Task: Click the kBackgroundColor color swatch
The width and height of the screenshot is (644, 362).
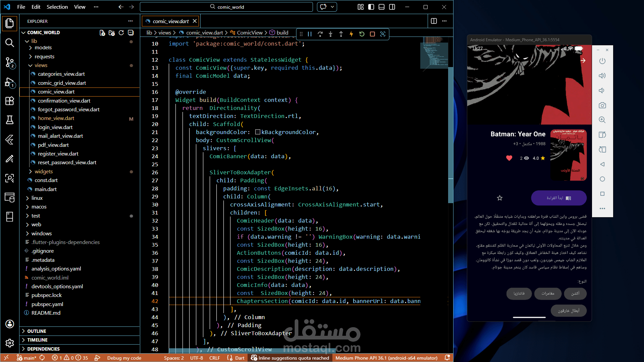Action: coord(258,132)
